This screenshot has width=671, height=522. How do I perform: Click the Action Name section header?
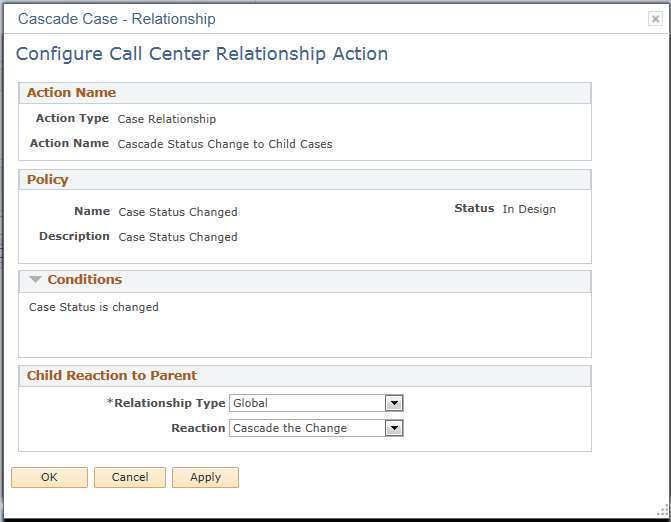(x=305, y=93)
